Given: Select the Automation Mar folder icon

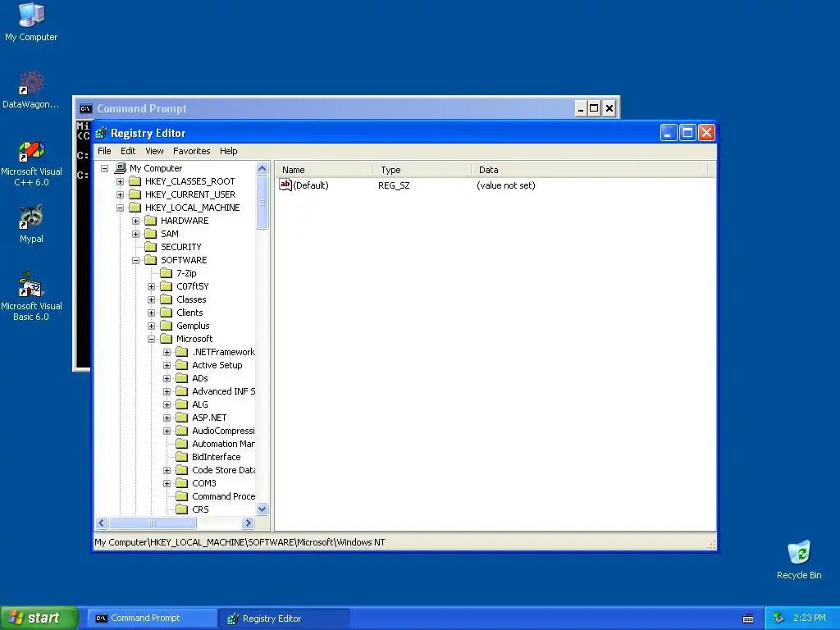Looking at the screenshot, I should point(182,444).
